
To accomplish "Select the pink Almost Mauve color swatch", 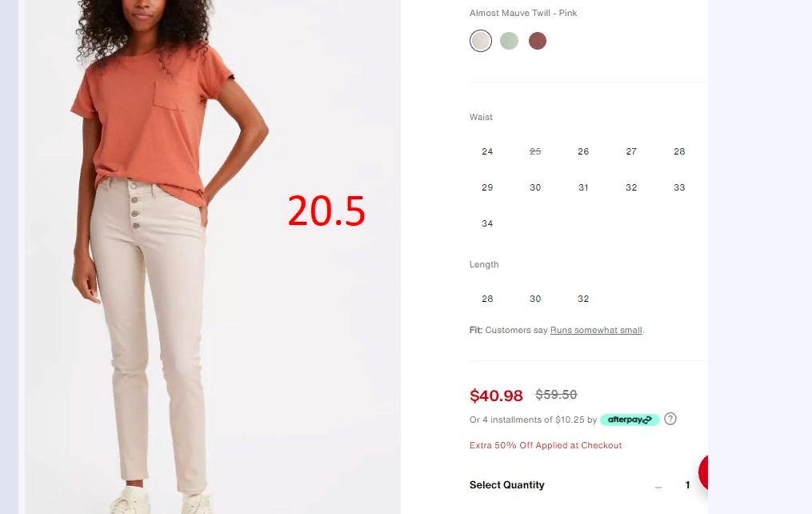I will click(x=481, y=41).
